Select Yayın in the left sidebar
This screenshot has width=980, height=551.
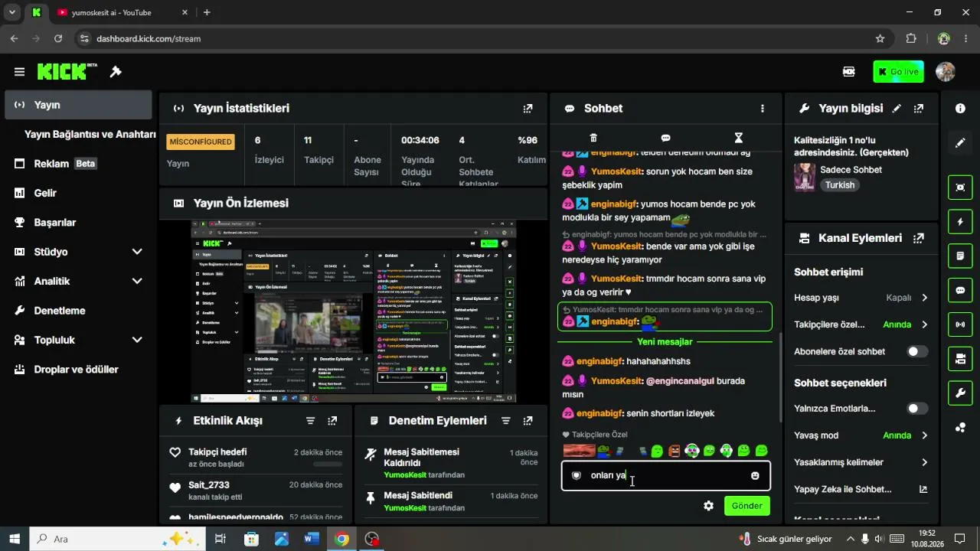78,105
